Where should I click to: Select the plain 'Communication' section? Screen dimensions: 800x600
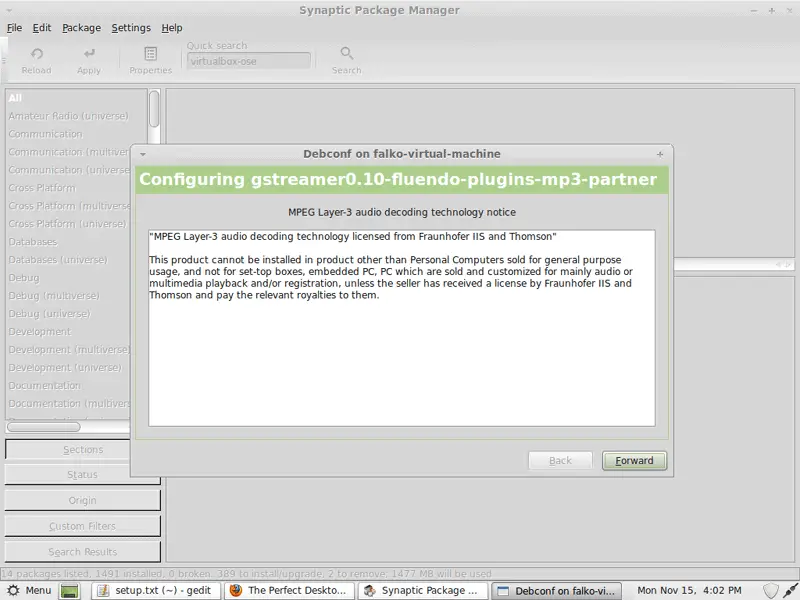pyautogui.click(x=77, y=134)
